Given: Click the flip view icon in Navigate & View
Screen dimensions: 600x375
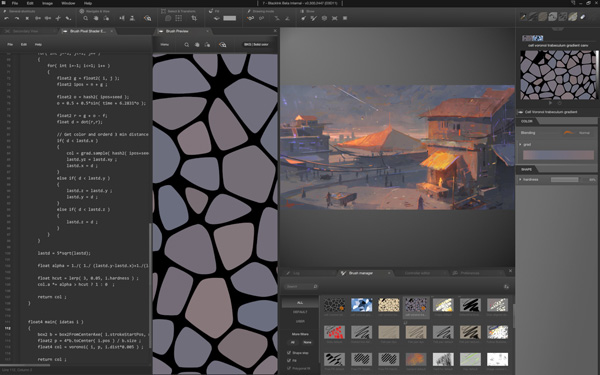Looking at the screenshot, I should (122, 18).
